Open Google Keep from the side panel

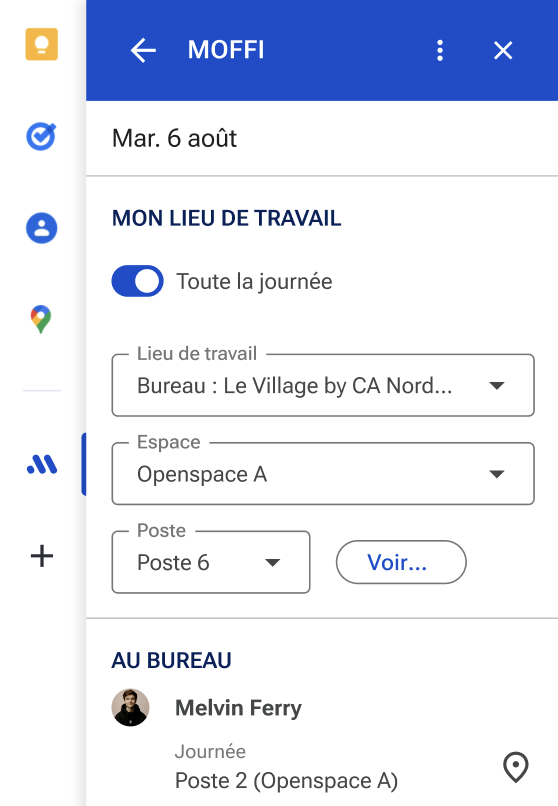click(x=42, y=45)
